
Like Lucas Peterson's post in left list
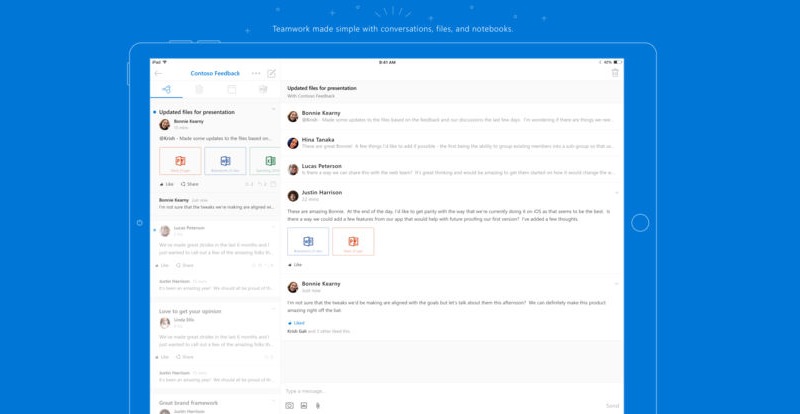164,265
